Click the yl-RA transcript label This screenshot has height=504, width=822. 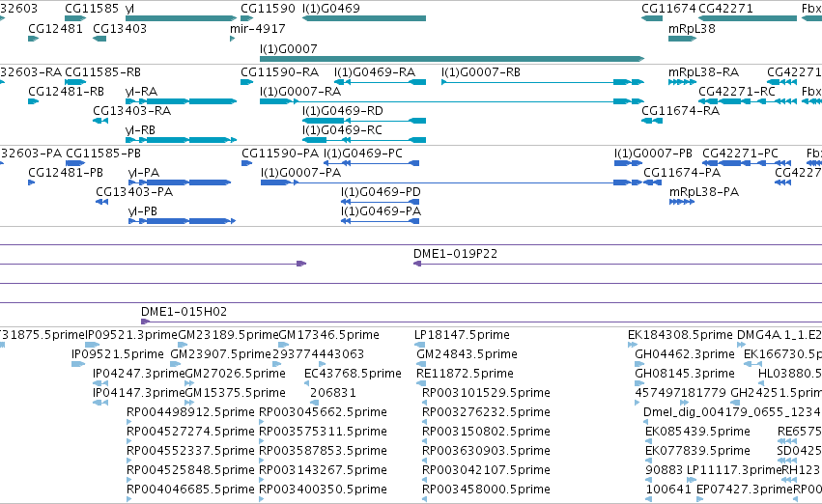[142, 91]
